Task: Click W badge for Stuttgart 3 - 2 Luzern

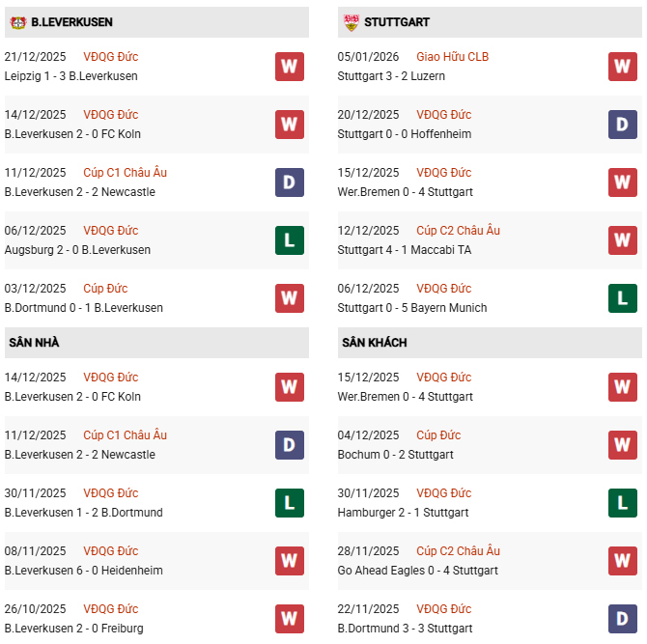Action: [623, 67]
